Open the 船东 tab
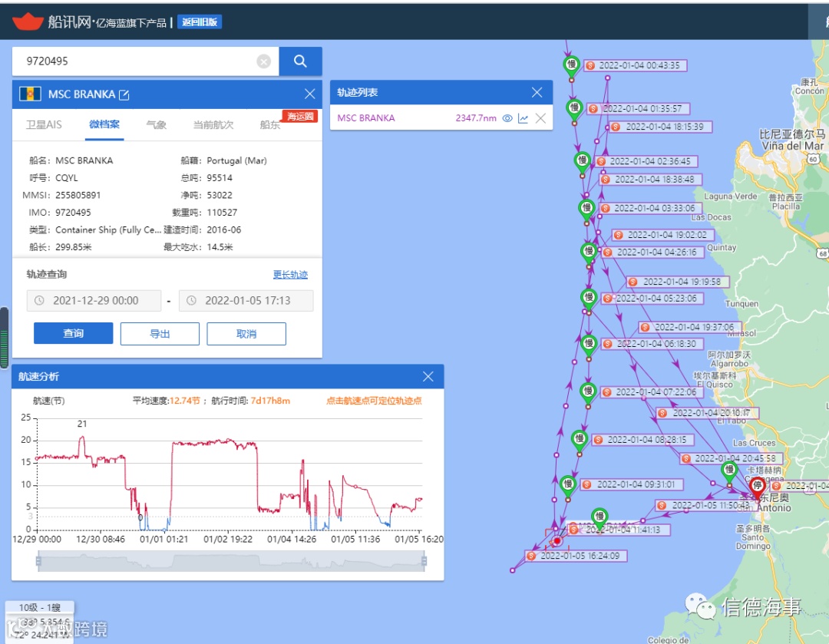Viewport: 829px width, 644px height. click(270, 125)
